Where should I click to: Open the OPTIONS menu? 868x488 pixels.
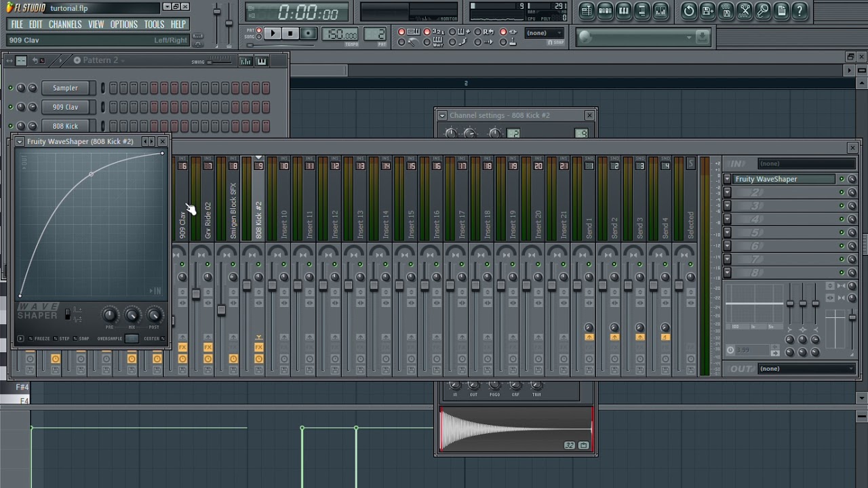[124, 24]
